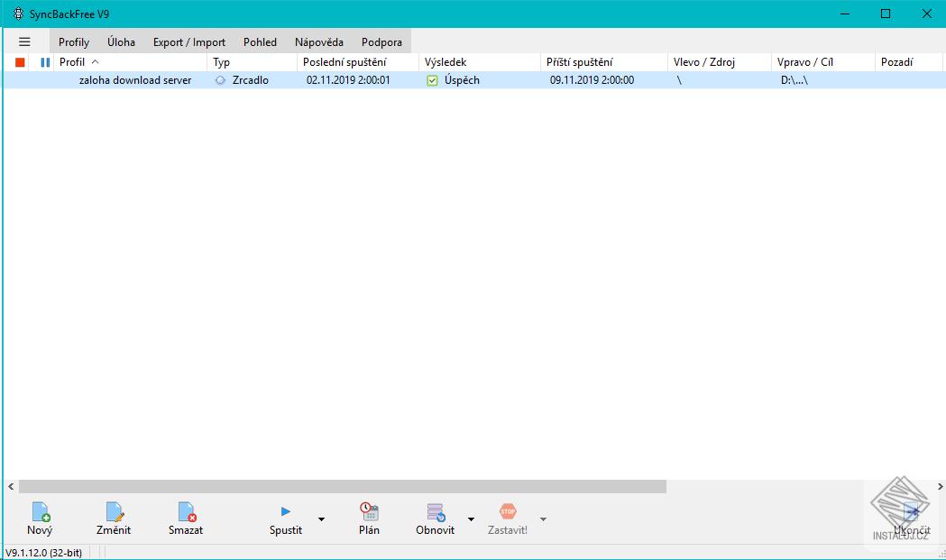
Task: Sort by Vlevo / Zdroj column header
Action: (720, 62)
